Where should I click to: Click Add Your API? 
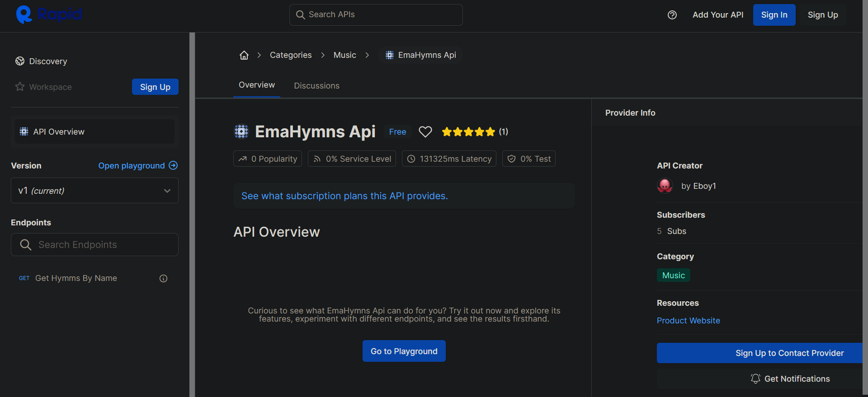pos(718,15)
